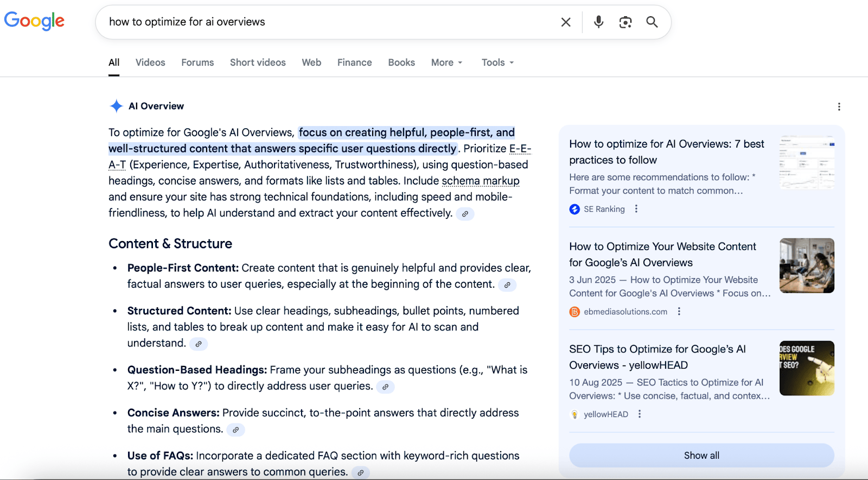Click the 'Content & Structure' heading
The image size is (868, 480).
tap(170, 244)
